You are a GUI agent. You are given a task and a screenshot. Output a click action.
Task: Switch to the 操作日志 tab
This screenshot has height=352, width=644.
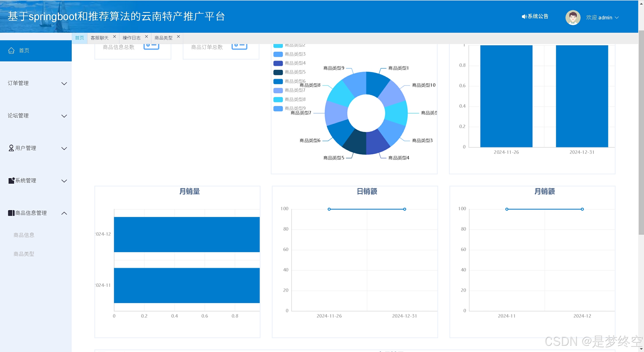point(131,38)
